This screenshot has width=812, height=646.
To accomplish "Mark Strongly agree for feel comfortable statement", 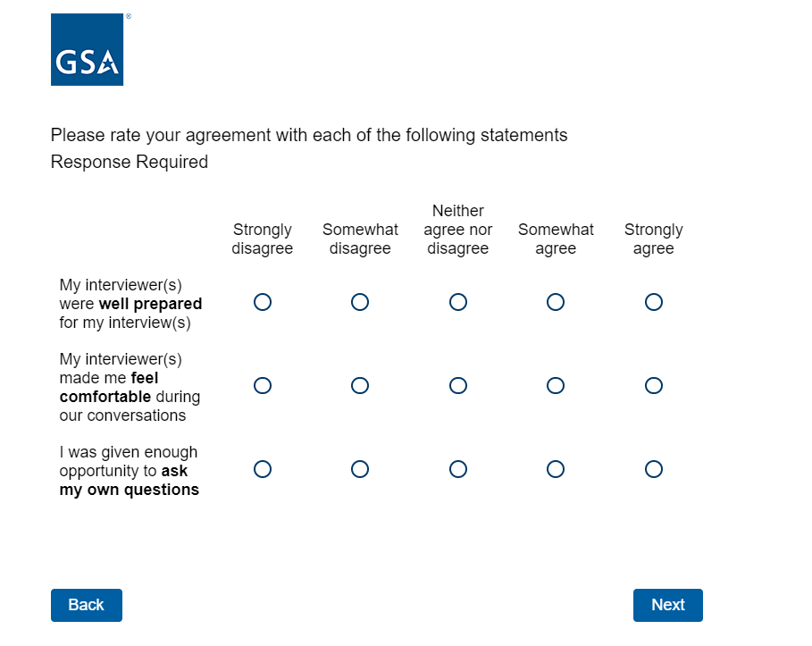I will [x=654, y=385].
